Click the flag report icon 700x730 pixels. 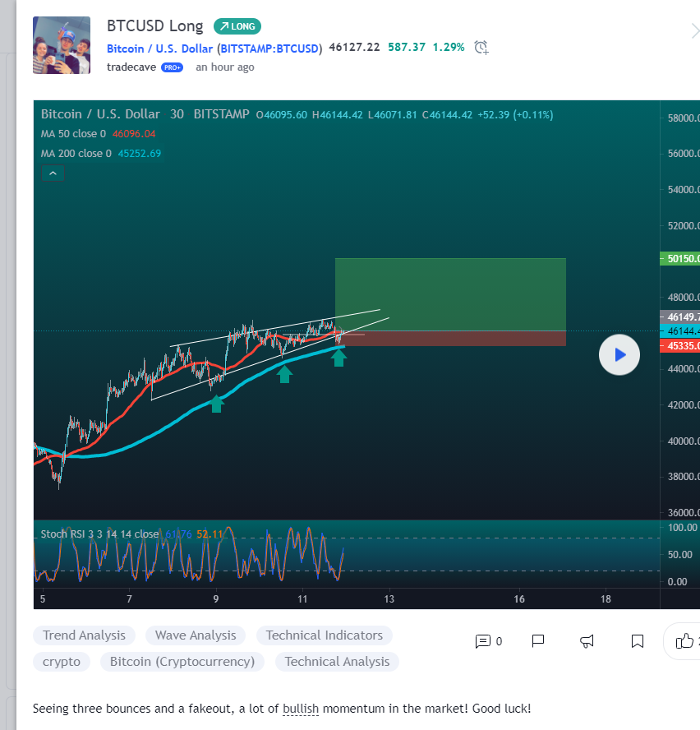[x=538, y=641]
